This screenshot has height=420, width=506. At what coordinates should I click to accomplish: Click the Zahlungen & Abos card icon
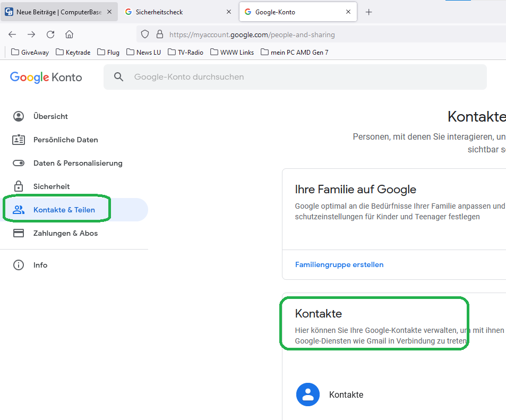coord(19,233)
